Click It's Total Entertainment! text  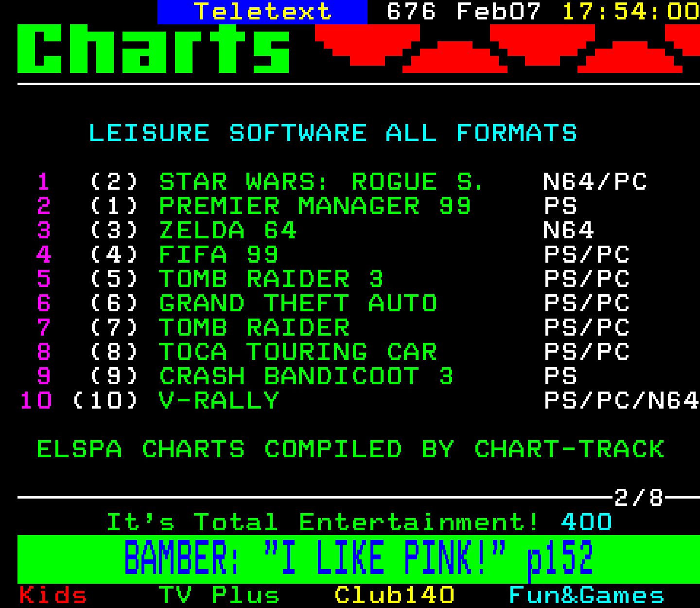coord(323,522)
